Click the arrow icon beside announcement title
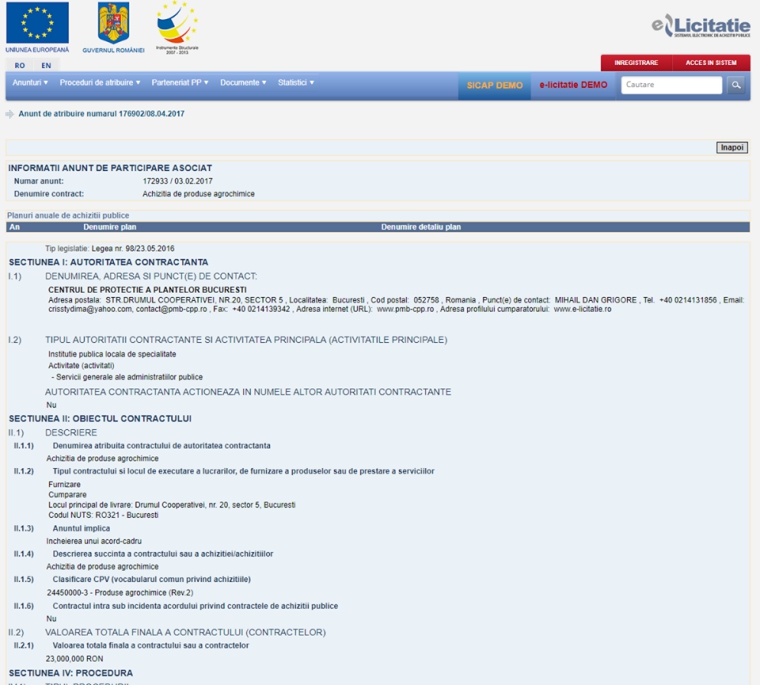This screenshot has width=760, height=685. pos(9,114)
